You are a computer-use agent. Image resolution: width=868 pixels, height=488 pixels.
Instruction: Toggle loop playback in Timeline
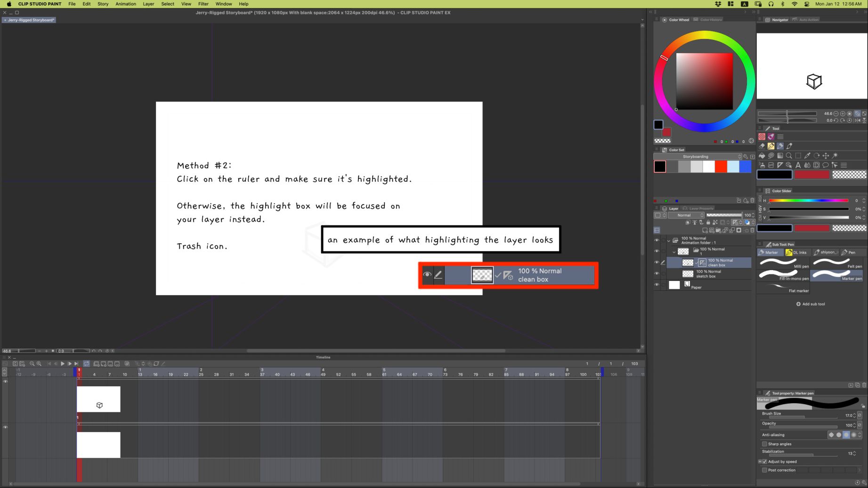pos(87,364)
